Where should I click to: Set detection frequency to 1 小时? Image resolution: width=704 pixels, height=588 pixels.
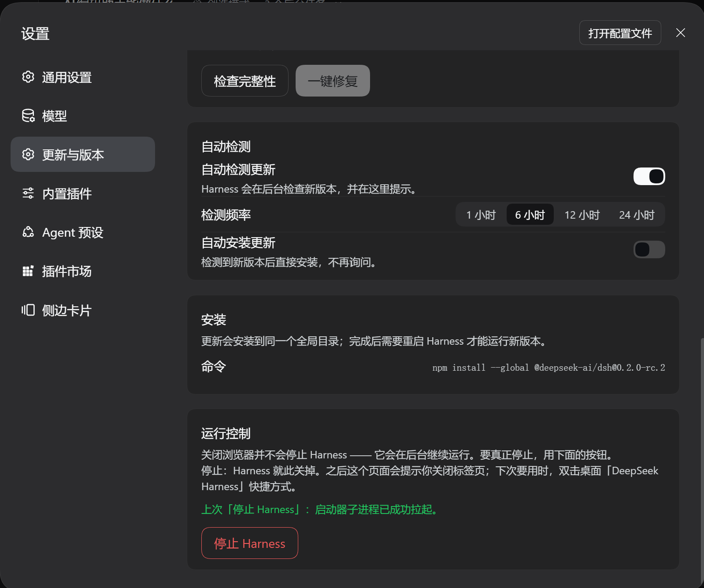pos(481,215)
